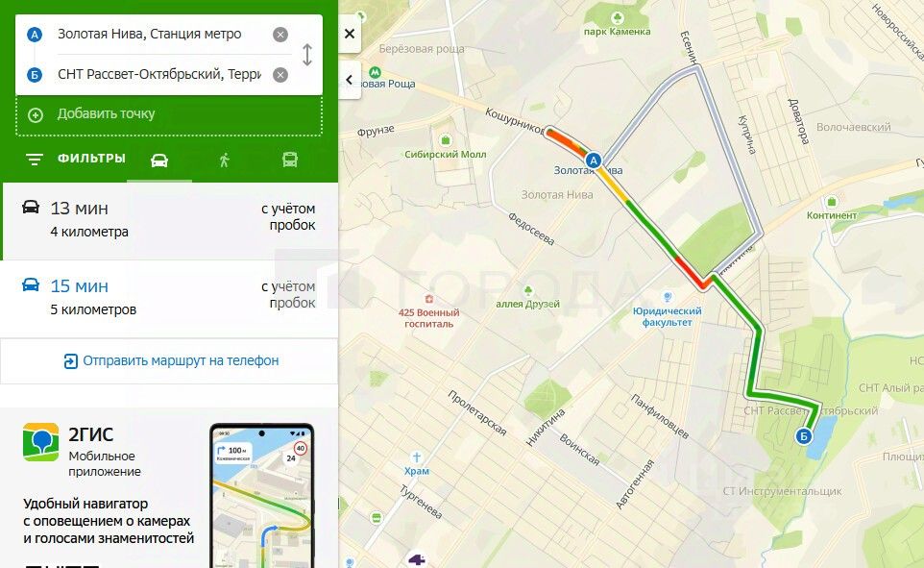Close the route panel with X
The width and height of the screenshot is (924, 568).
click(350, 34)
